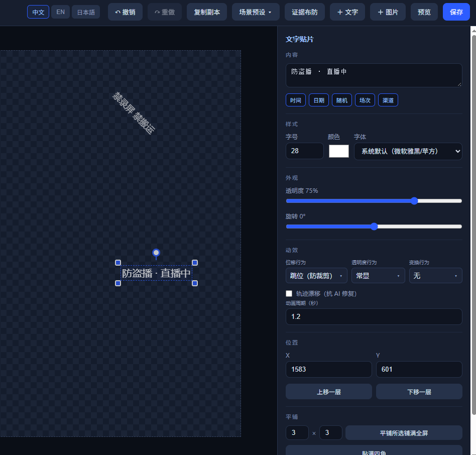Expand the 位移行为 dropdown

click(316, 276)
